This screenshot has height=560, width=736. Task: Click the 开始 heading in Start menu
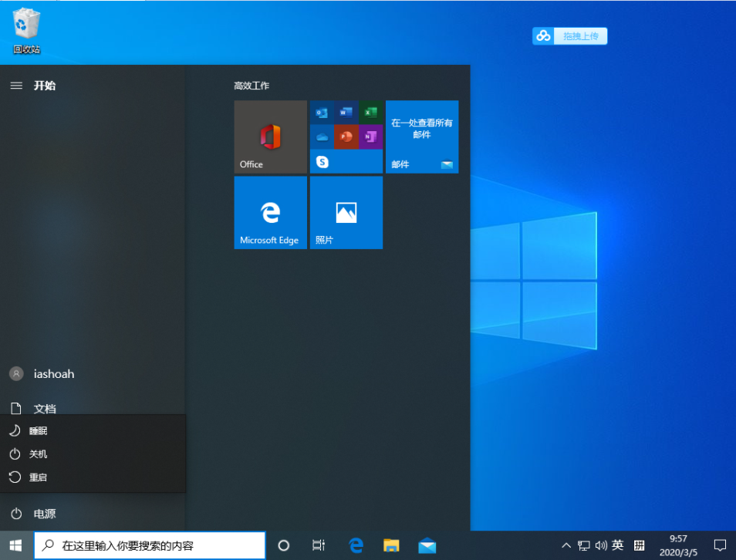[x=45, y=86]
